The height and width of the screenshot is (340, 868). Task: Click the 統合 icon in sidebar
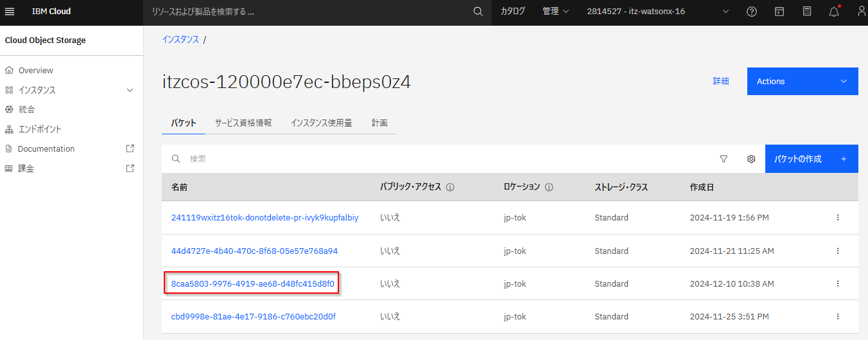coord(9,109)
